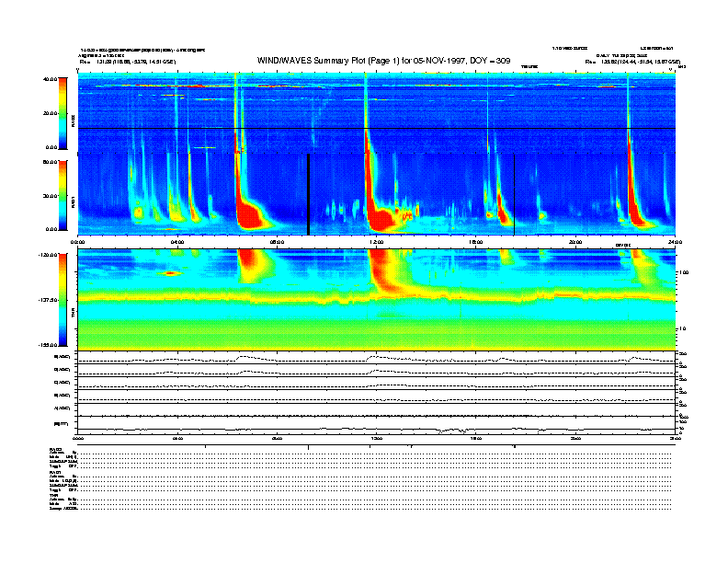Screen dimensions: 728x563
Task: Click the 12:00 time label below the line-plot panels
Action: tap(377, 438)
